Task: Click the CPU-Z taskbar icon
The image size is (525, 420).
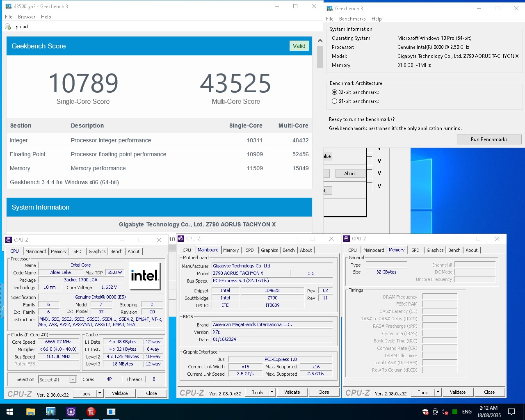Action: pyautogui.click(x=71, y=411)
